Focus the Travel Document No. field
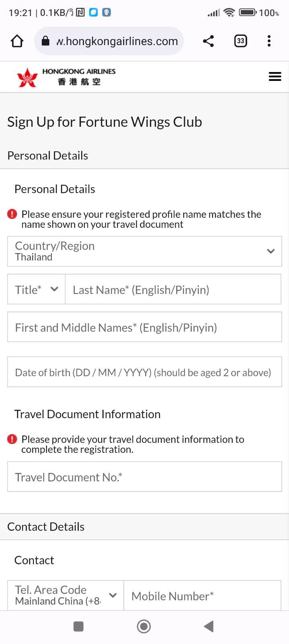289x644 pixels. [145, 477]
